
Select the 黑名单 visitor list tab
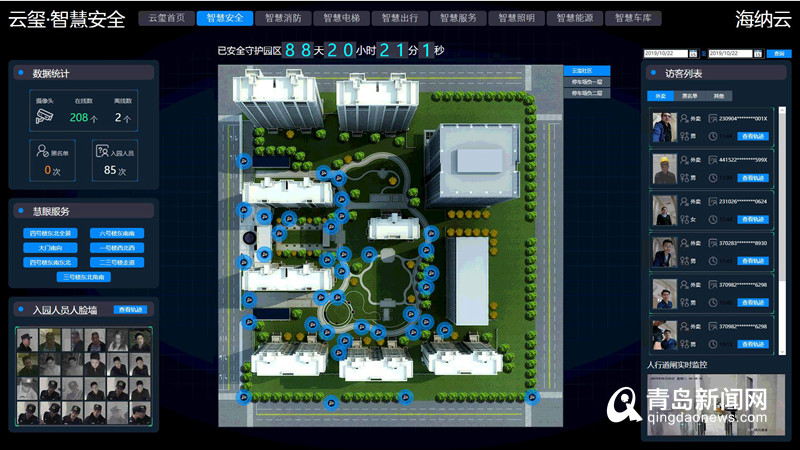click(x=689, y=96)
